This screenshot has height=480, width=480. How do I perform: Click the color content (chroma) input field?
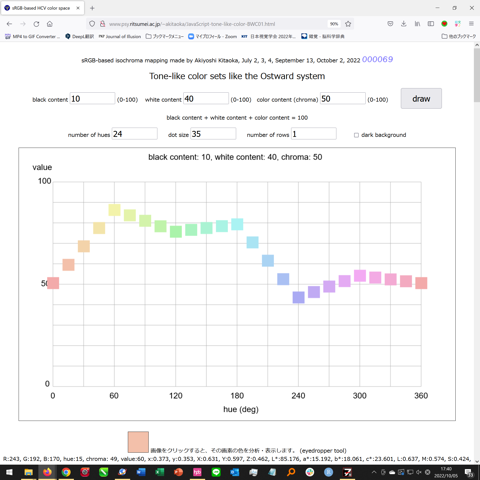coord(343,99)
